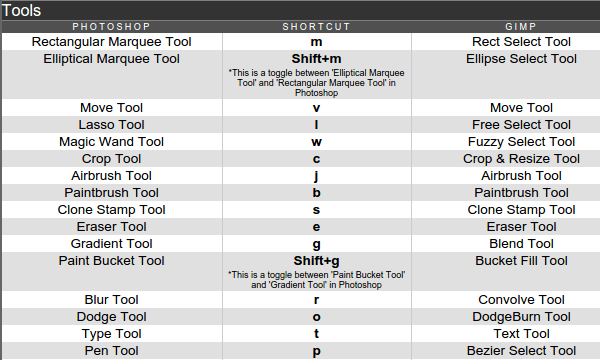Select the GIMP column header
Screen dimensions: 600x360
tap(521, 26)
